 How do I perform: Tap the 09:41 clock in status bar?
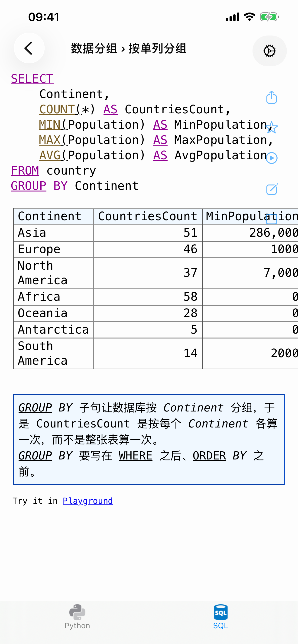click(44, 17)
